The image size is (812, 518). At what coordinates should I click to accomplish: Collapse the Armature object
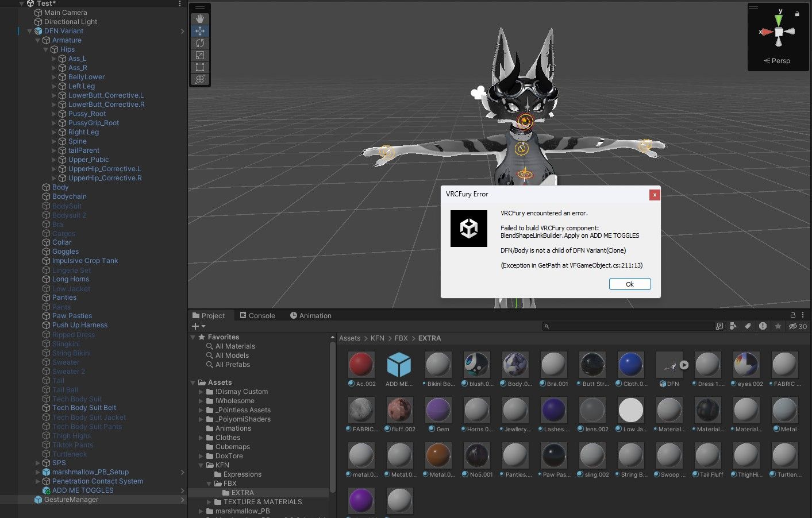point(37,40)
